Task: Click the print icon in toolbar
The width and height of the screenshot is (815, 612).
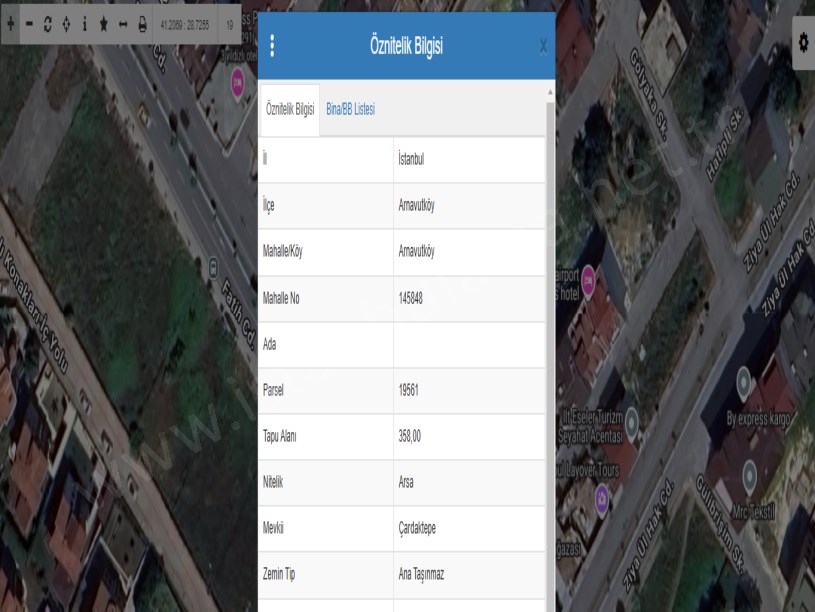Action: click(x=142, y=23)
